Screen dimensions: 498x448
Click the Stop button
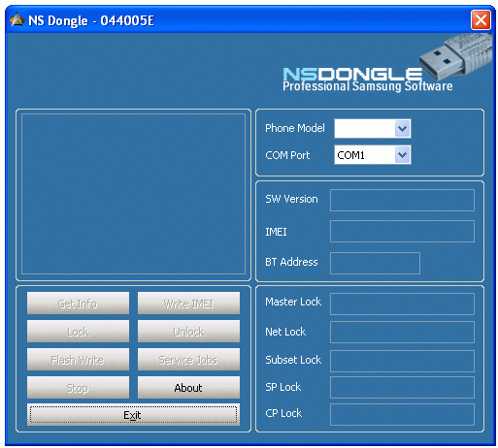coord(78,387)
